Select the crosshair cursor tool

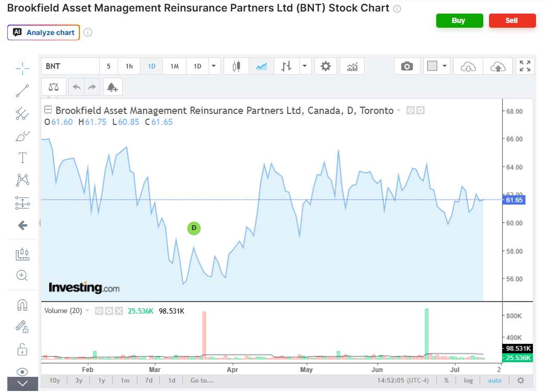coord(22,68)
